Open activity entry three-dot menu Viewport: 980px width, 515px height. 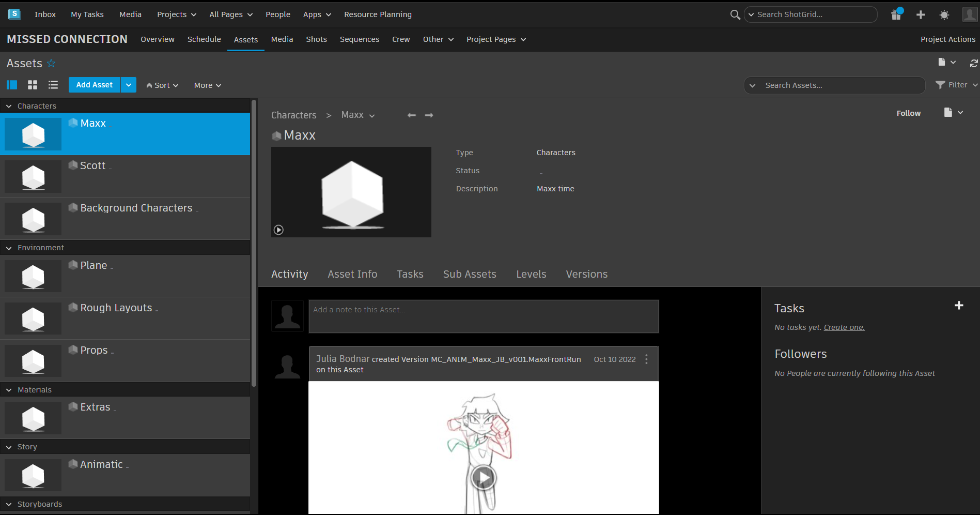point(646,359)
